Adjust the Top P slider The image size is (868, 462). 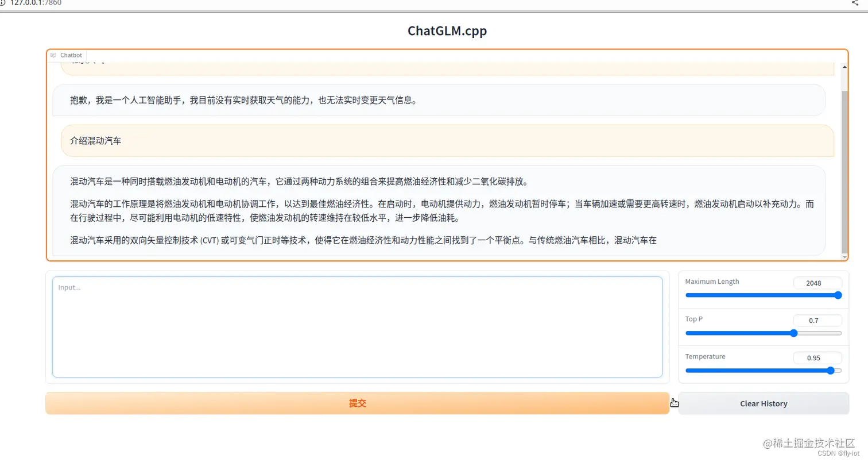pyautogui.click(x=763, y=333)
